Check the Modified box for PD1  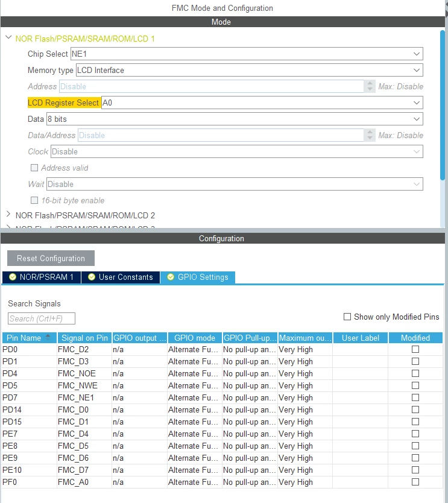415,361
